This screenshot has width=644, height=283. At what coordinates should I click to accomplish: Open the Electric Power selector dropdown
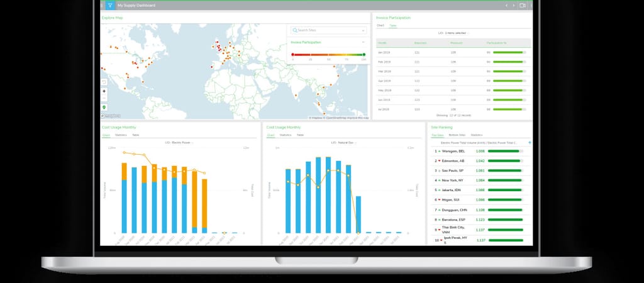179,143
